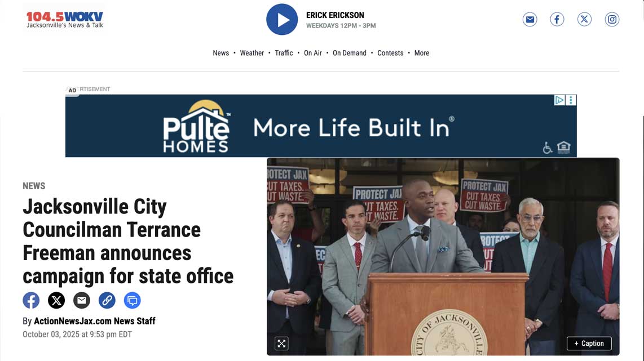Viewport: 644px width, 361px height.
Task: Open the News menu
Action: (220, 53)
